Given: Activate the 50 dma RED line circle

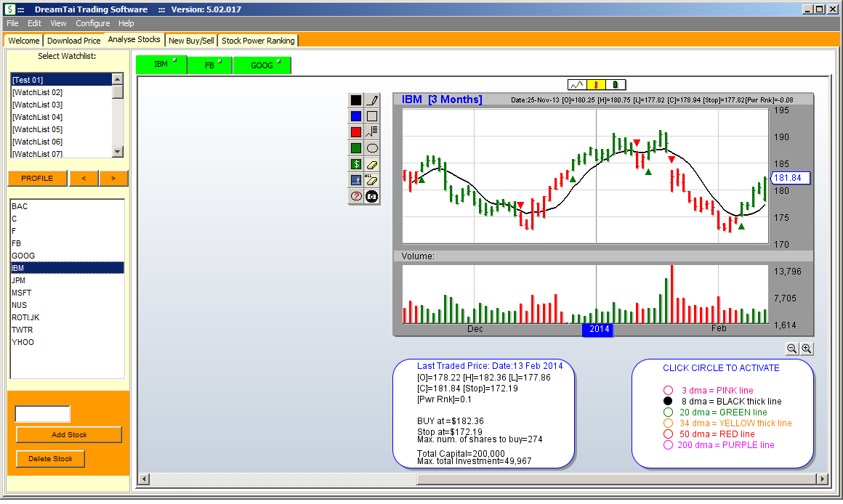Looking at the screenshot, I should pyautogui.click(x=669, y=434).
